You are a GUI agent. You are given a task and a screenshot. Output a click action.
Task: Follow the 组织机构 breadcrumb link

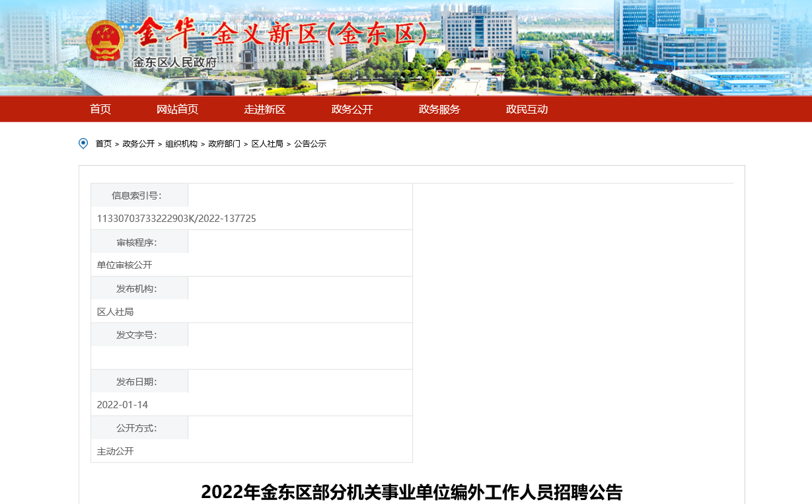tap(182, 143)
